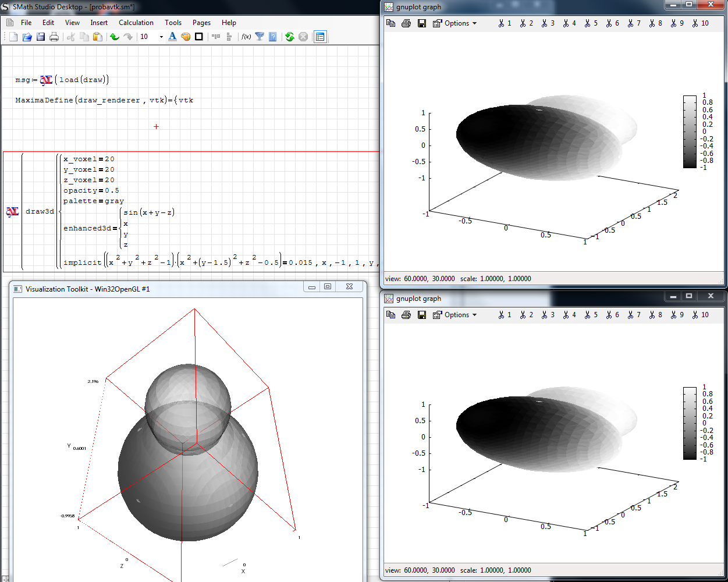
Task: Toggle the side panel icon in SMath toolbar
Action: click(320, 37)
